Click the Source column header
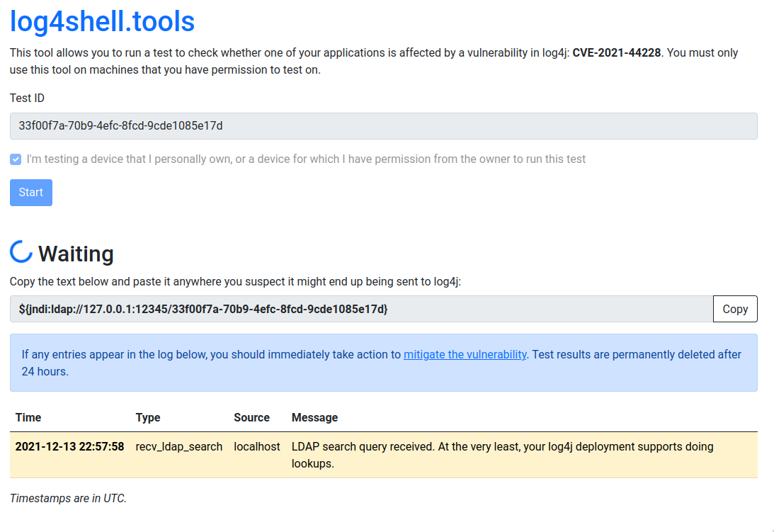 point(251,417)
